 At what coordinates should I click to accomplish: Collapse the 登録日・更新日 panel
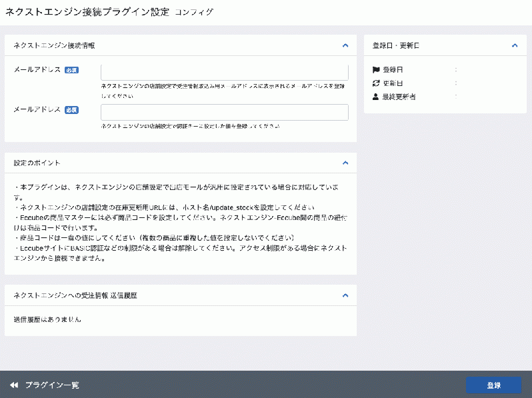[x=515, y=45]
